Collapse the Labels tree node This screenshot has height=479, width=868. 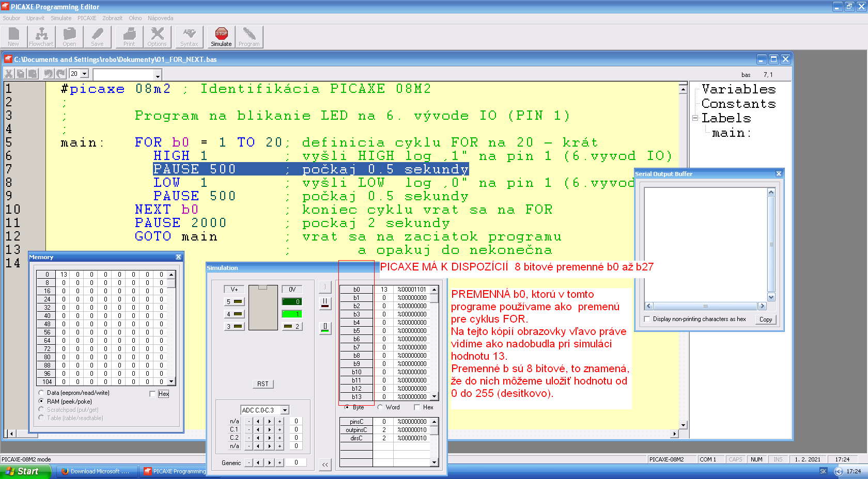click(695, 118)
